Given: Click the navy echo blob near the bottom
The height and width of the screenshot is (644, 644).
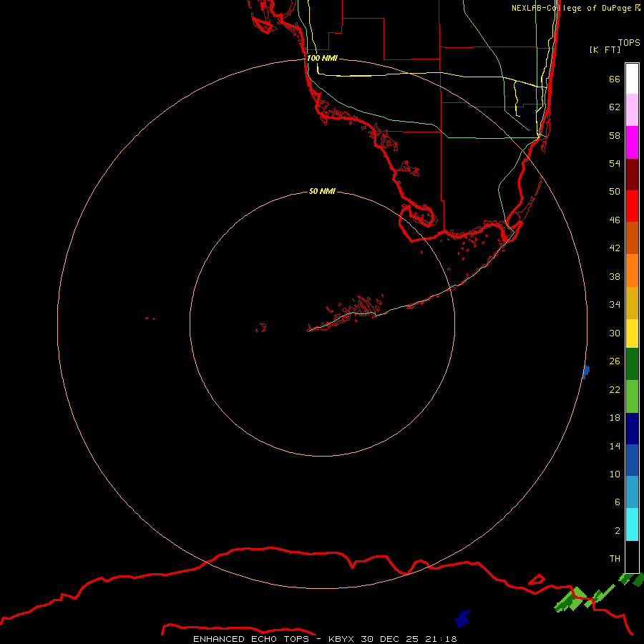Looking at the screenshot, I should coord(463,619).
